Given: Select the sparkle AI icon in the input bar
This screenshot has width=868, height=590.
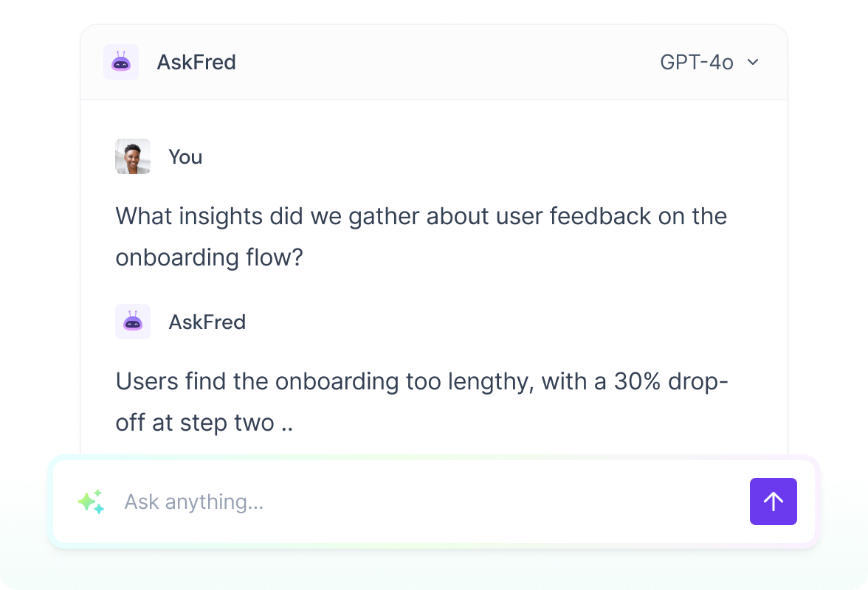Looking at the screenshot, I should click(x=90, y=502).
